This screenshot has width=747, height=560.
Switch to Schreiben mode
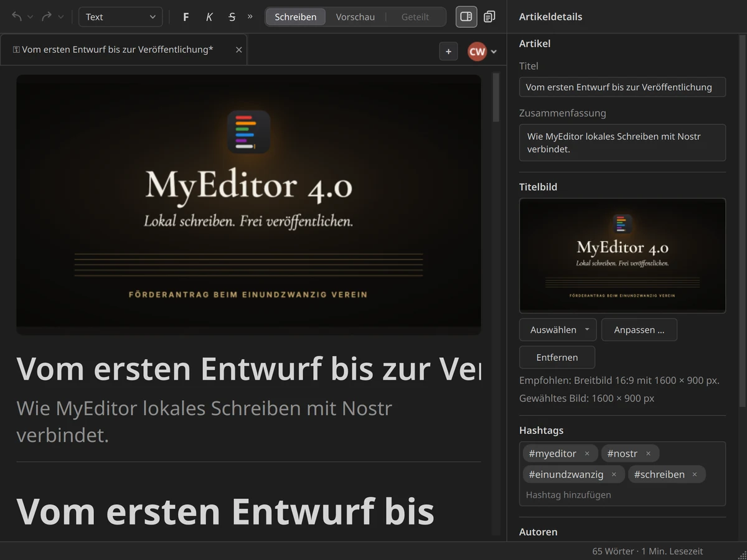click(x=296, y=17)
